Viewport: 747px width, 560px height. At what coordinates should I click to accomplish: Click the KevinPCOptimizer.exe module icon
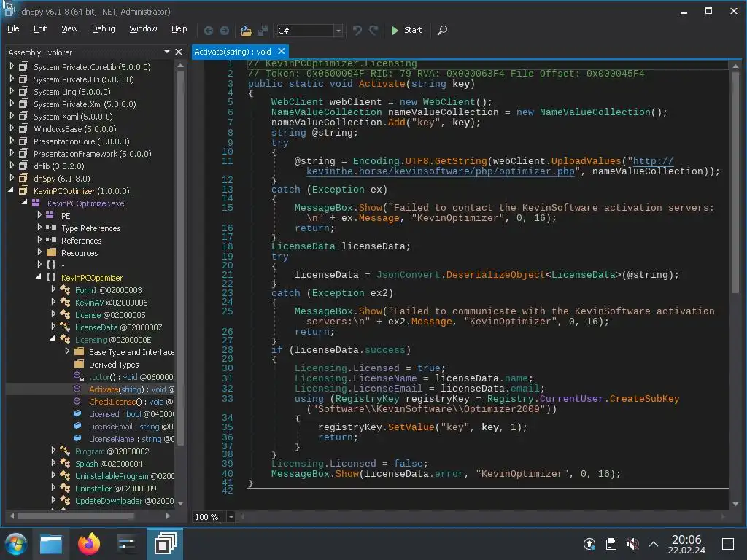(x=36, y=203)
